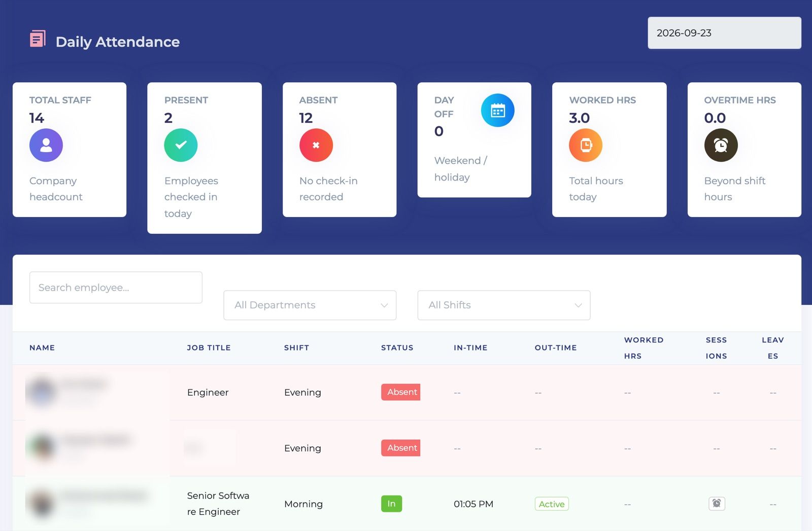812x531 pixels.
Task: Click the Daily Attendance document icon
Action: click(38, 39)
